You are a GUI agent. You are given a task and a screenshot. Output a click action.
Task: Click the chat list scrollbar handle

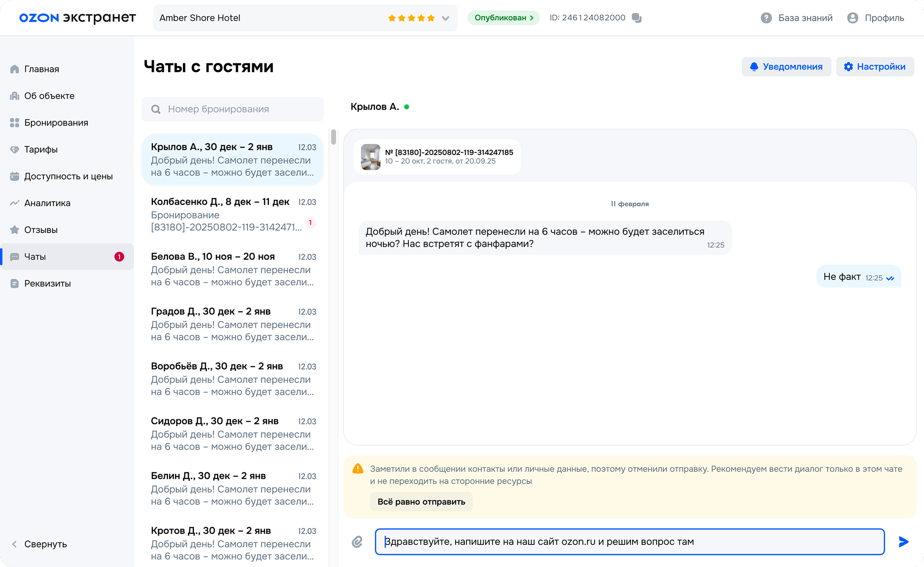tap(333, 137)
